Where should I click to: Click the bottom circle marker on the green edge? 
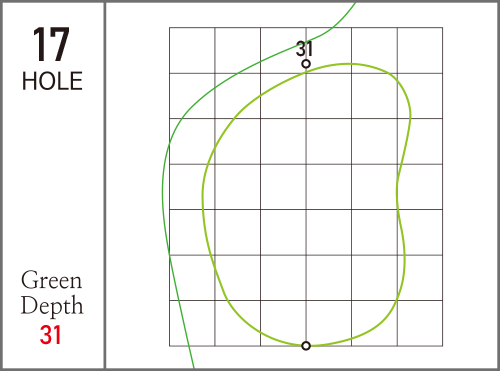306,346
